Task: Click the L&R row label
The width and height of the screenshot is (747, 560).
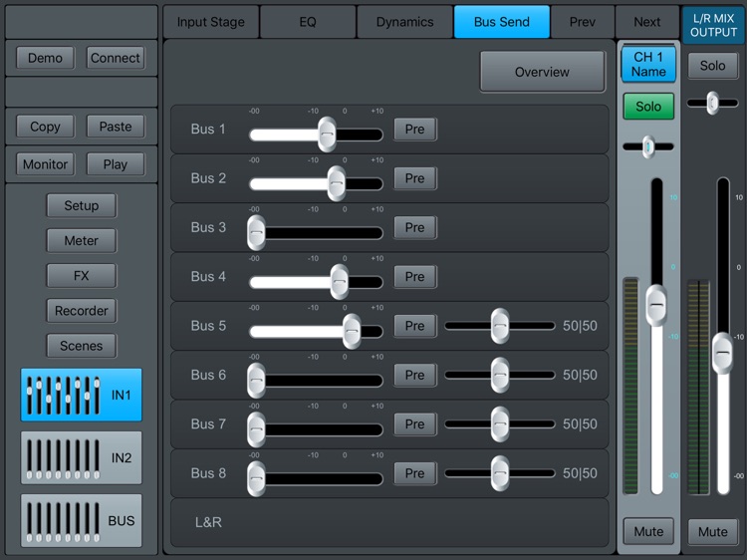Action: [x=208, y=522]
